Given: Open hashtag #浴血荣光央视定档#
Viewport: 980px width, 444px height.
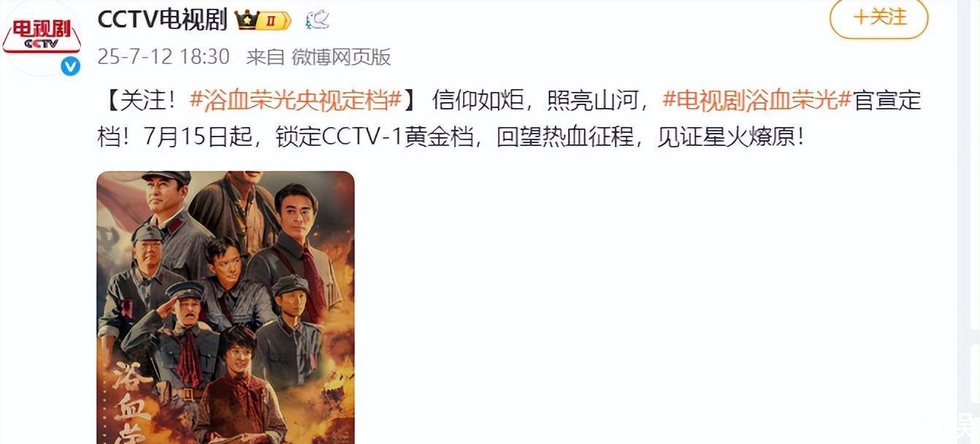Looking at the screenshot, I should (296, 100).
